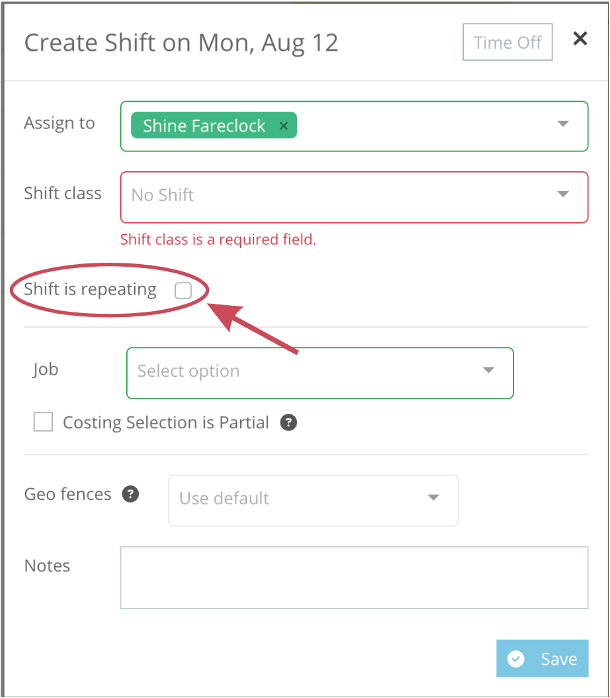
Task: Click the Shift is repeating label
Action: pos(90,289)
